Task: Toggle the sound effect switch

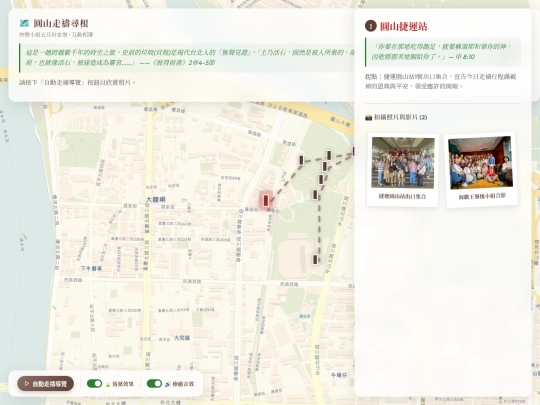Action: coord(154,384)
